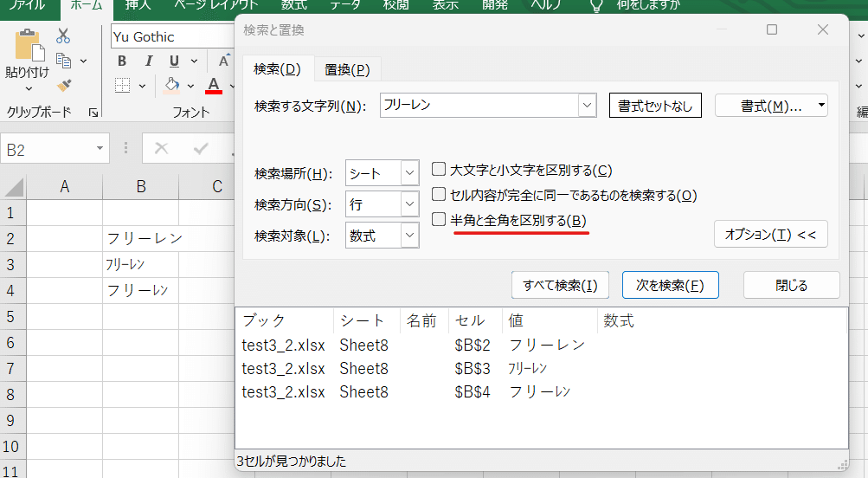868x478 pixels.
Task: Click the 書式セットなし preview button
Action: (x=655, y=106)
